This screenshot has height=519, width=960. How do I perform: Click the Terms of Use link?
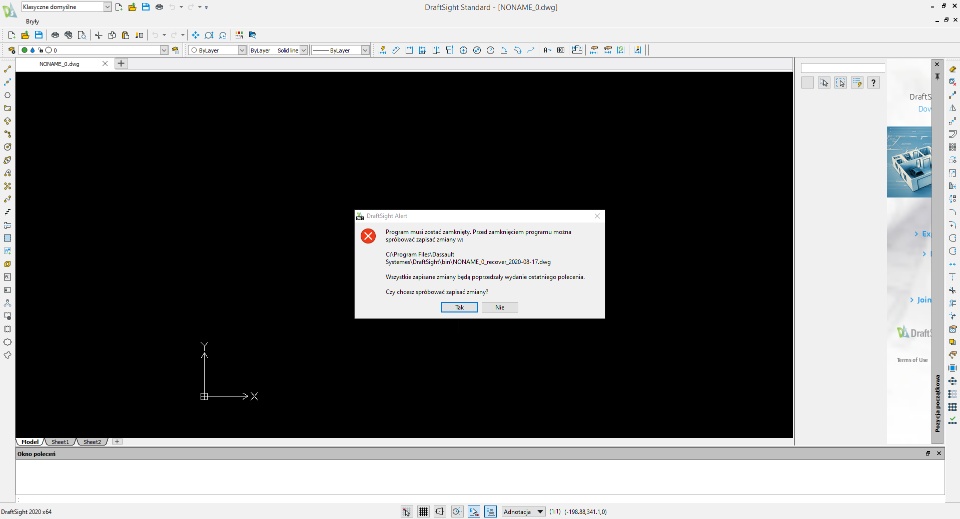tap(912, 360)
